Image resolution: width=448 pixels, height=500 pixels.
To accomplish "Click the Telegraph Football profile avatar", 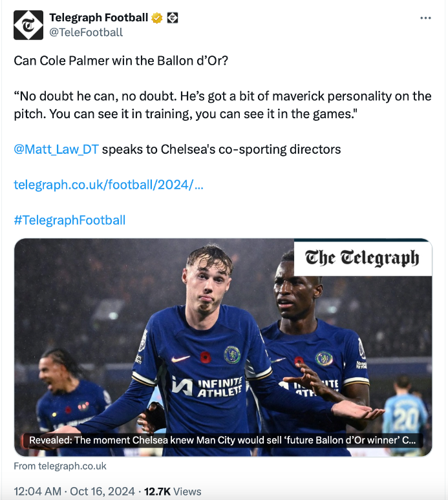I will pos(28,25).
